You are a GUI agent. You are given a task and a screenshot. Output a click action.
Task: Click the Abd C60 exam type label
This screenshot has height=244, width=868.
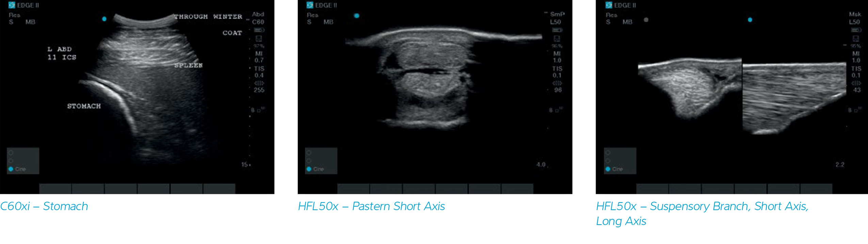click(x=258, y=18)
